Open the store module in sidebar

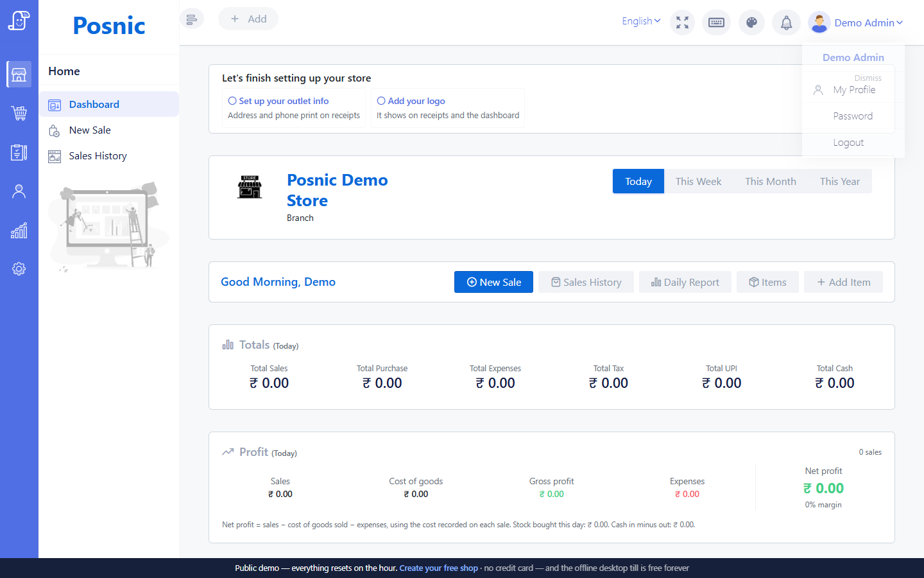pos(19,74)
